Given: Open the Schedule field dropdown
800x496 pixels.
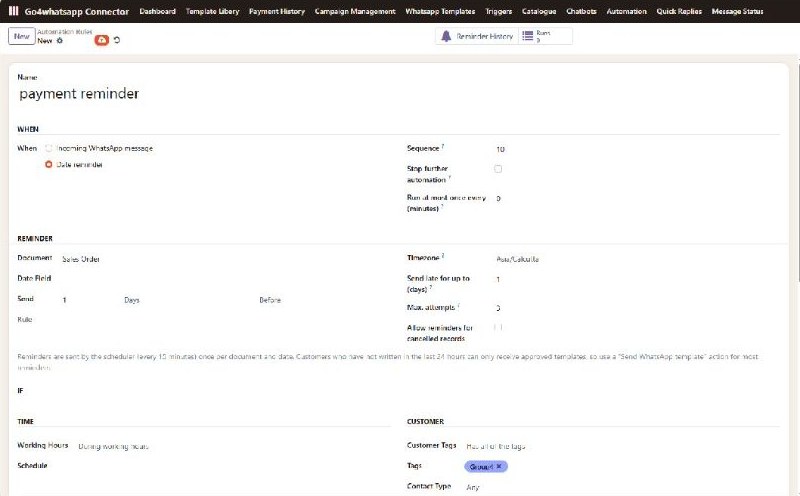Looking at the screenshot, I should pyautogui.click(x=233, y=466).
